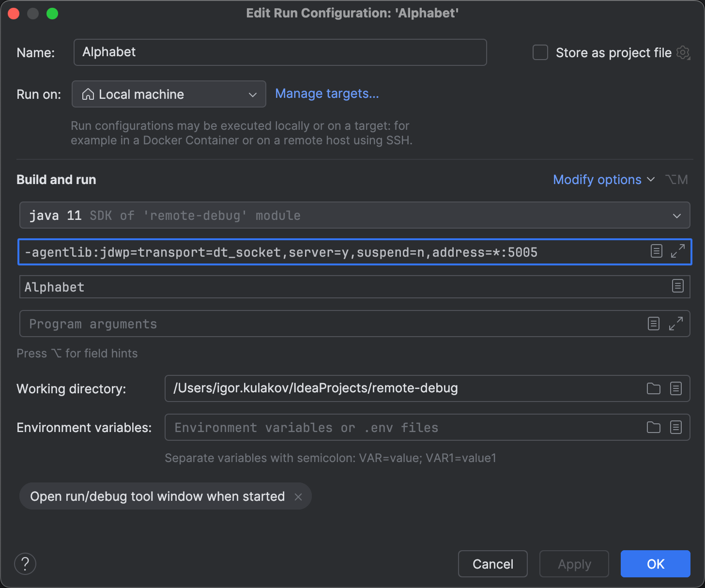Remove the Open run/debug tool window option
Viewport: 705px width, 588px height.
click(x=298, y=496)
